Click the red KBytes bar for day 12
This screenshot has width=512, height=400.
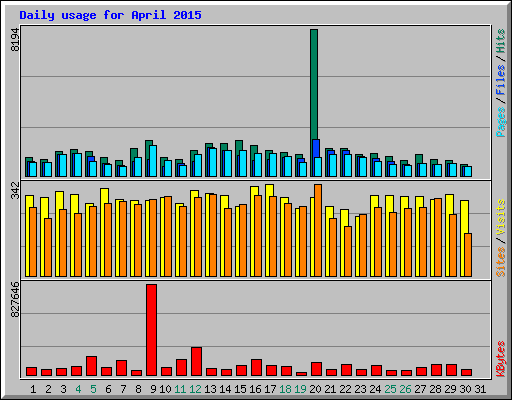[x=196, y=362]
